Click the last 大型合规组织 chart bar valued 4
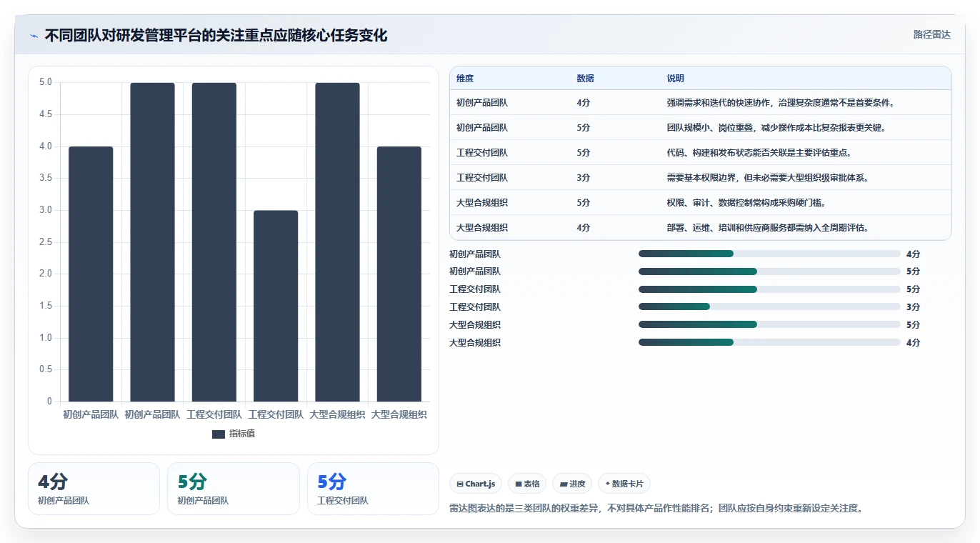The height and width of the screenshot is (543, 980). click(x=399, y=274)
